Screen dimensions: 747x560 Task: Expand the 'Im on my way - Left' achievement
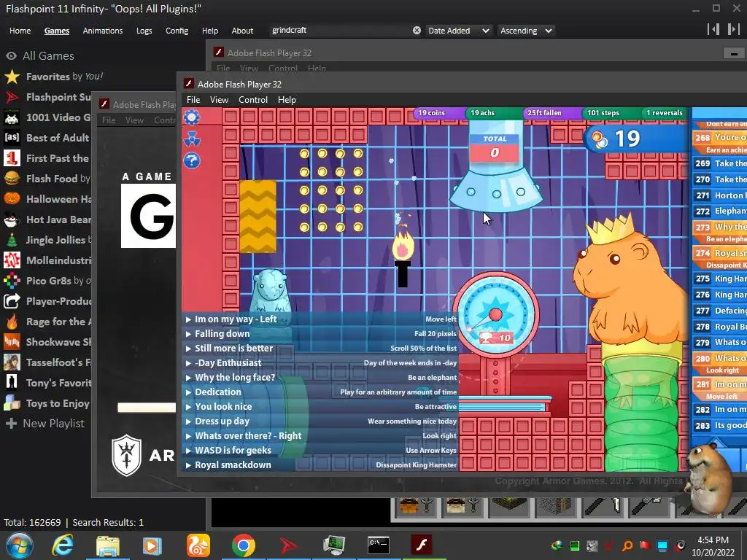coord(320,319)
